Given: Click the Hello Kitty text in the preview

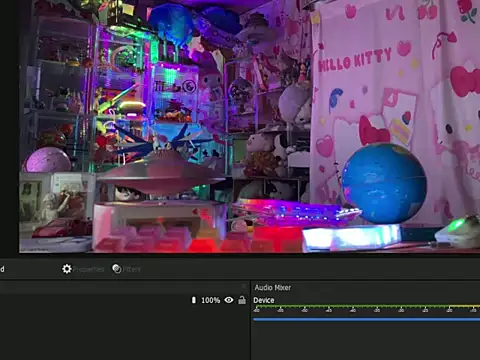Looking at the screenshot, I should tap(355, 60).
